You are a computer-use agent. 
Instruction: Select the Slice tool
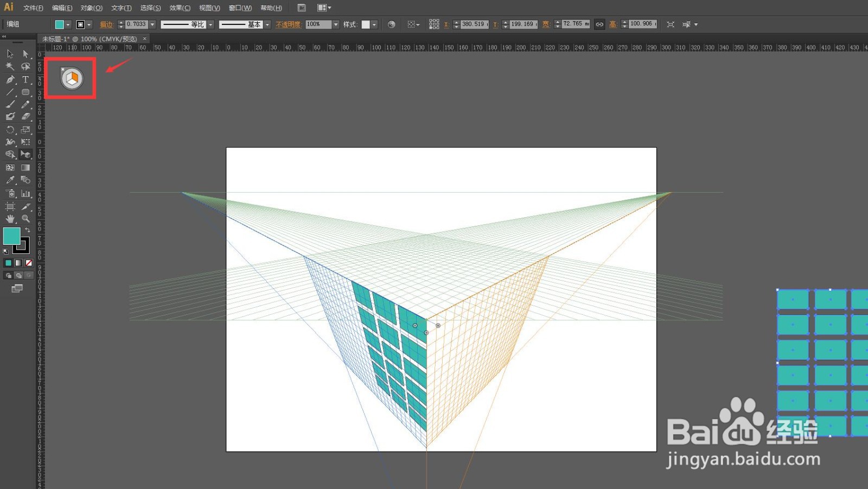[x=25, y=206]
